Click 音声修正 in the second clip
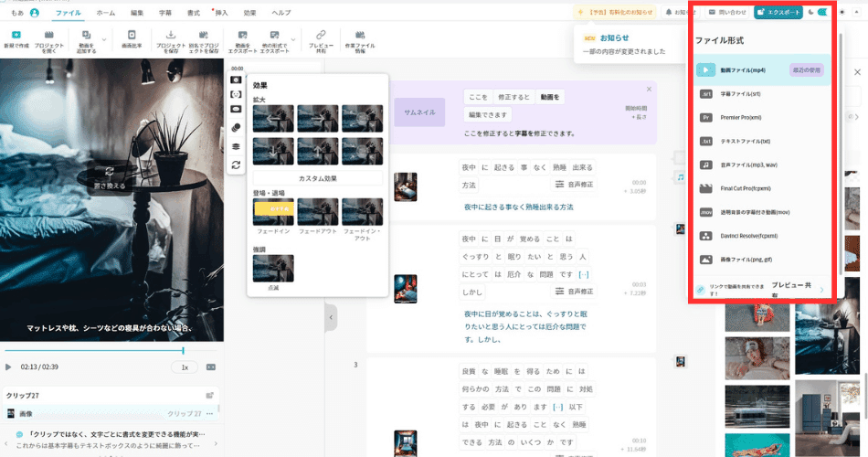868x457 pixels. click(574, 292)
